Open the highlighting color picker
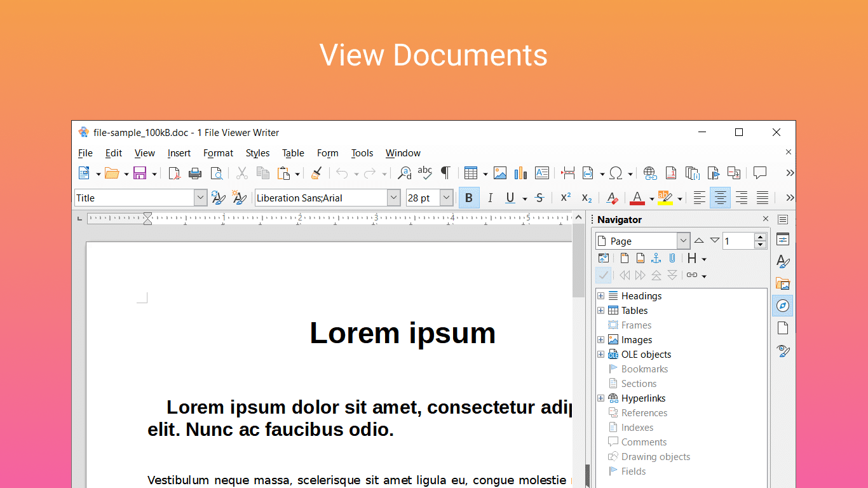Screen dimensions: 868x488 tap(679, 198)
